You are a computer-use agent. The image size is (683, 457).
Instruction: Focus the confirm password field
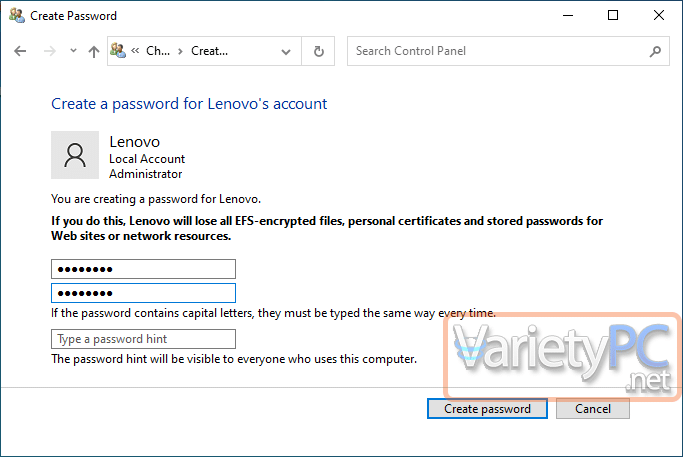[143, 293]
